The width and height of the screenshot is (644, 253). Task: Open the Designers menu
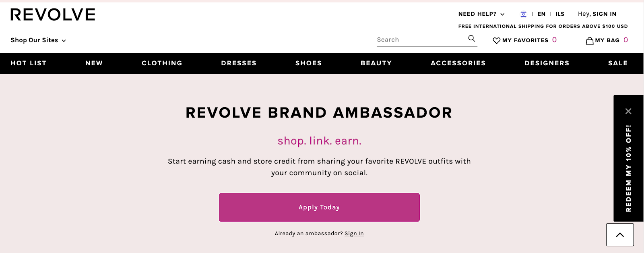point(547,63)
